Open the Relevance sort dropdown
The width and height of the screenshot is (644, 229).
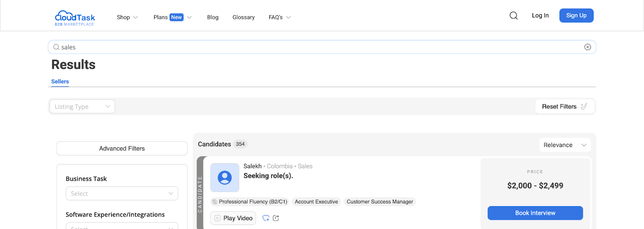click(565, 145)
